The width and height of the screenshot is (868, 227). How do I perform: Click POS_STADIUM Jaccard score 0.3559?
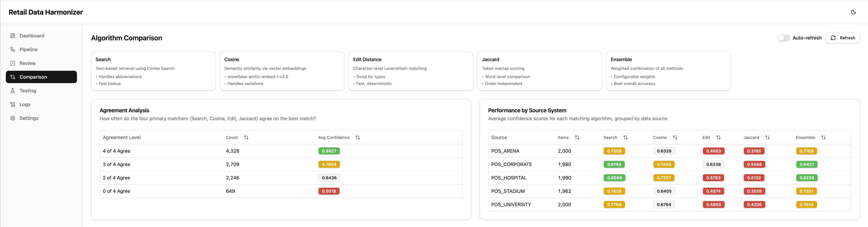754,191
